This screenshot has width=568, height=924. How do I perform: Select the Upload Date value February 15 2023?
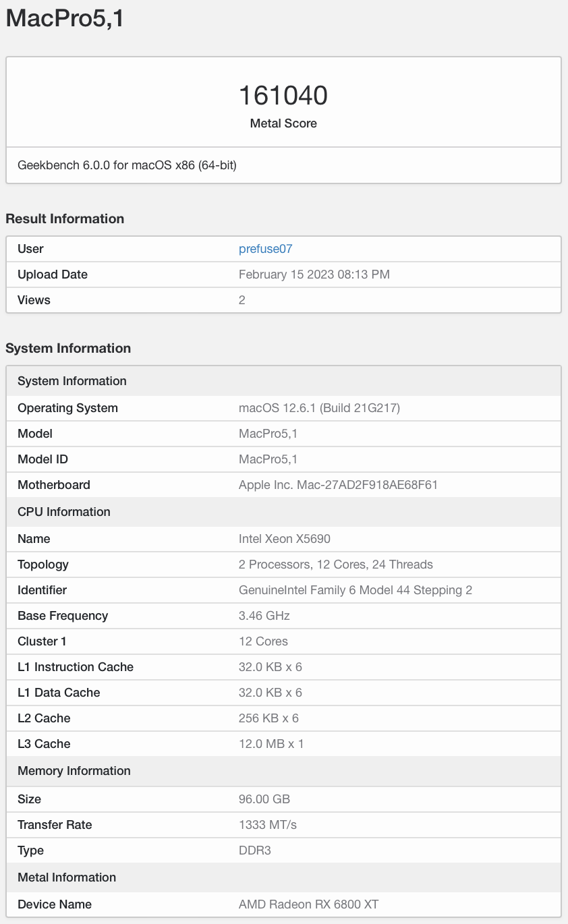(314, 275)
